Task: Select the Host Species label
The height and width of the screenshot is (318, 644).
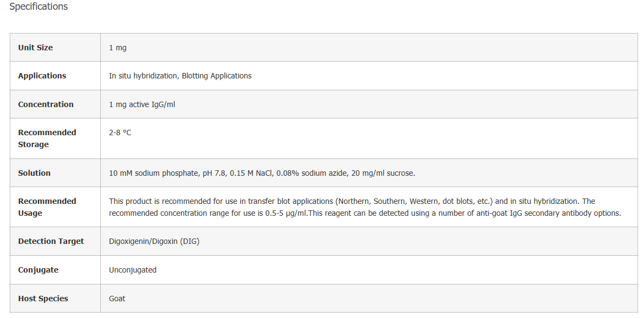Action: tap(43, 299)
